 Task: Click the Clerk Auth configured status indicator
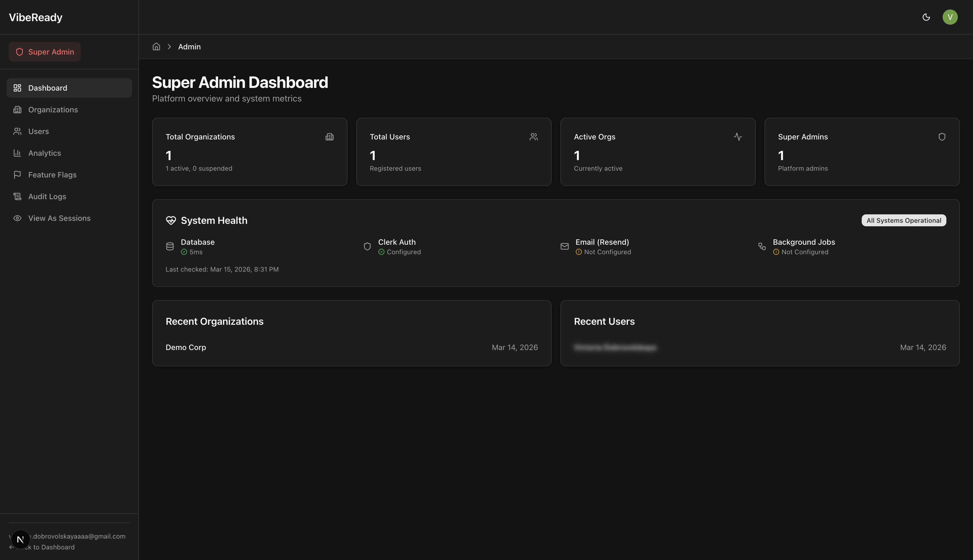pyautogui.click(x=381, y=252)
